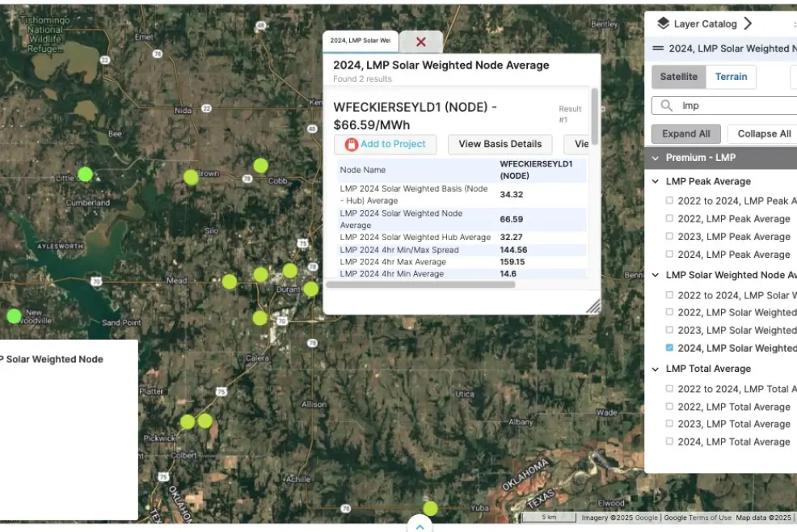Collapse the LMP Peak Average group
The height and width of the screenshot is (532, 797).
pos(656,181)
